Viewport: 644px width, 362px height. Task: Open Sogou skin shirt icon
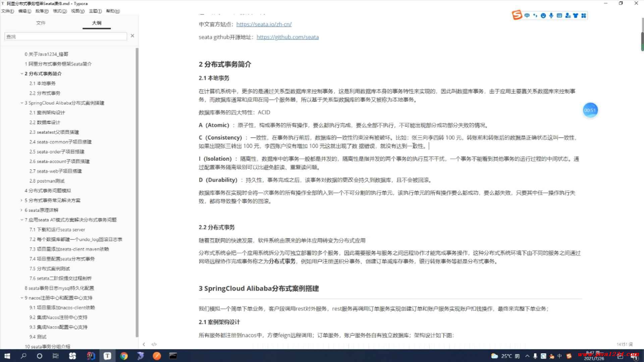click(x=576, y=15)
